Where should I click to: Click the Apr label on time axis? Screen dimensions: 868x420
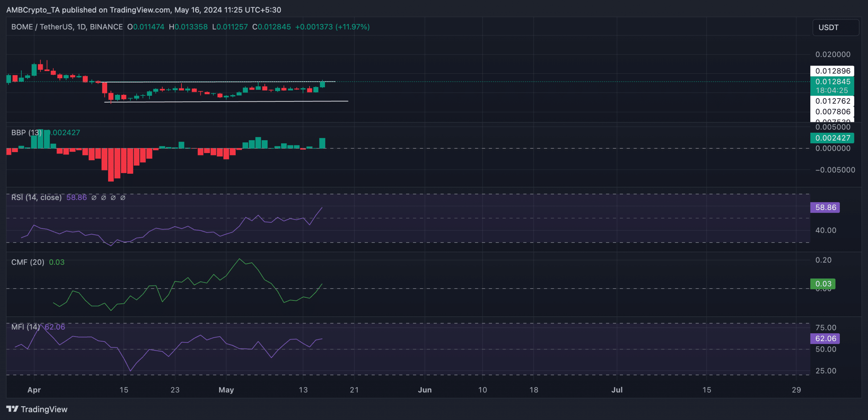click(34, 390)
